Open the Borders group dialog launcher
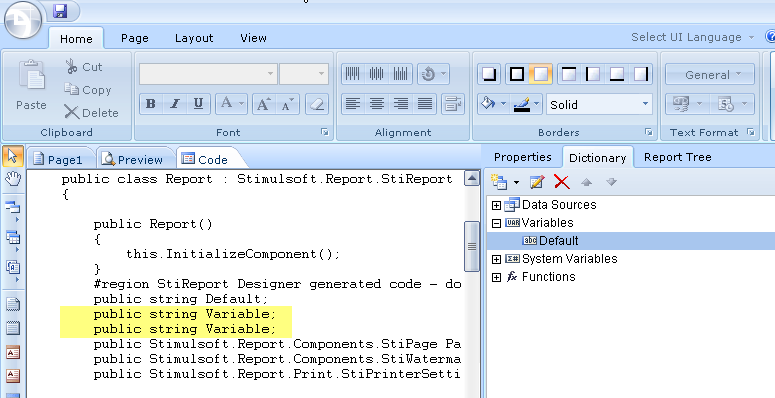Viewport: 775px width, 398px height. (x=648, y=132)
